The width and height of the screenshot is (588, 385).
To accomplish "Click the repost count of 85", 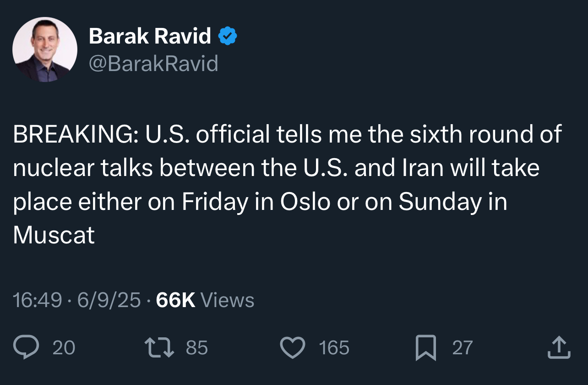I will coord(197,347).
